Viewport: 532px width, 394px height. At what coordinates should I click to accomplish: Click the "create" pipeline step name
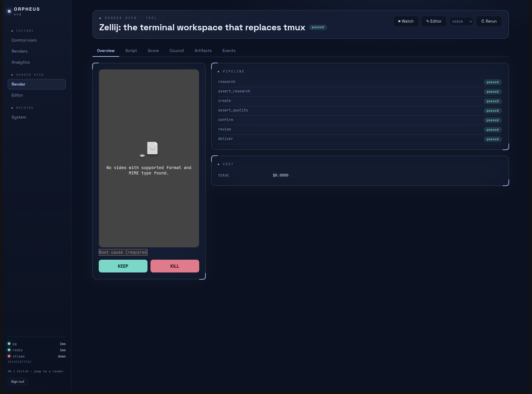225,101
